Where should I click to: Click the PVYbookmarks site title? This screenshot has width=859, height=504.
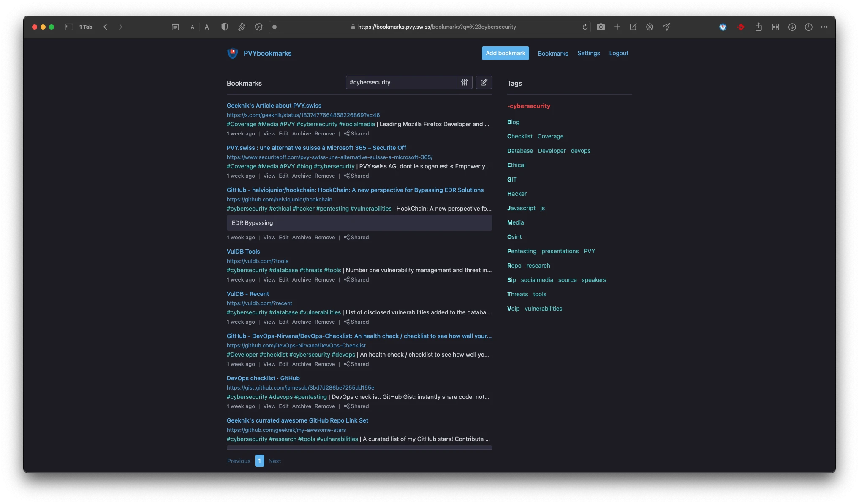(x=267, y=53)
